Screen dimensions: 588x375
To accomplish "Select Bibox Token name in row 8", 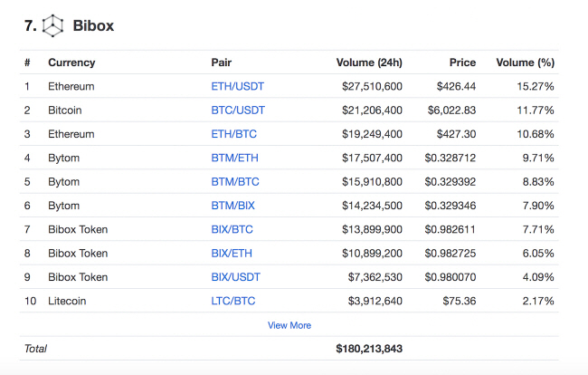I will tap(78, 254).
